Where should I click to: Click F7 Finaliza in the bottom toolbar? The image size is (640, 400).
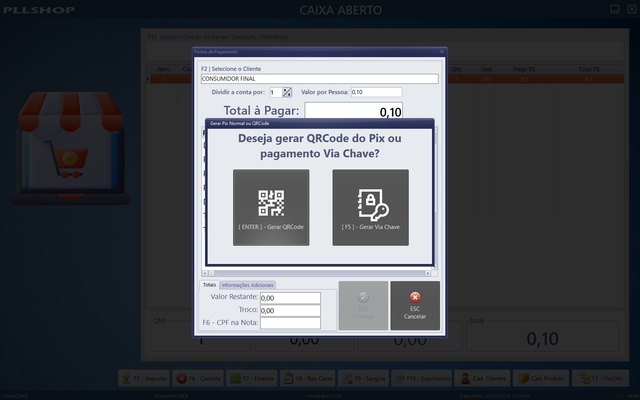pos(252,378)
